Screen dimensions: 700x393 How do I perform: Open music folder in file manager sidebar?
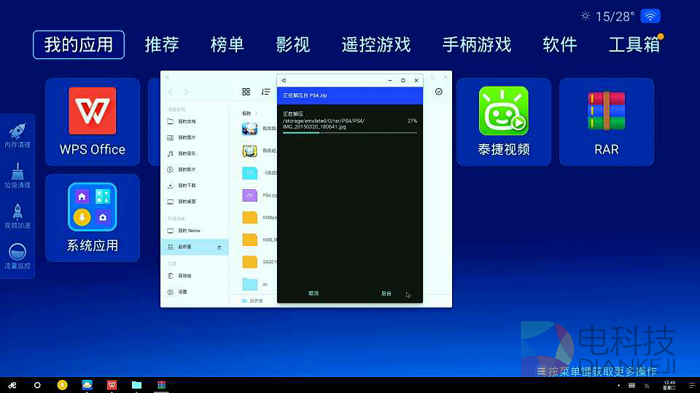coord(195,154)
